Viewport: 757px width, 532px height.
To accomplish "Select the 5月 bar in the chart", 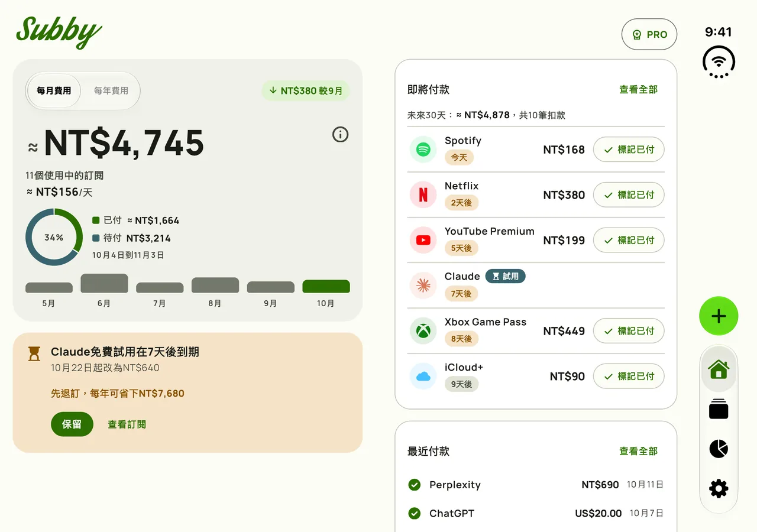I will (49, 288).
